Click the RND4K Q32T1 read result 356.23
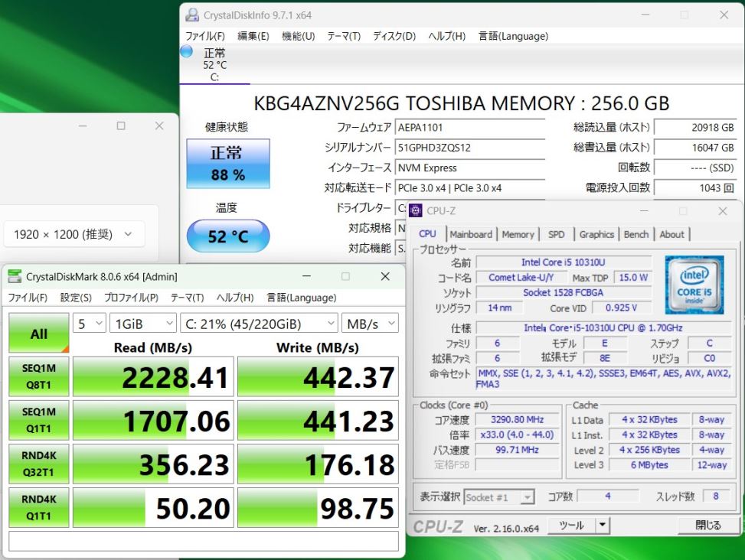 click(x=153, y=464)
